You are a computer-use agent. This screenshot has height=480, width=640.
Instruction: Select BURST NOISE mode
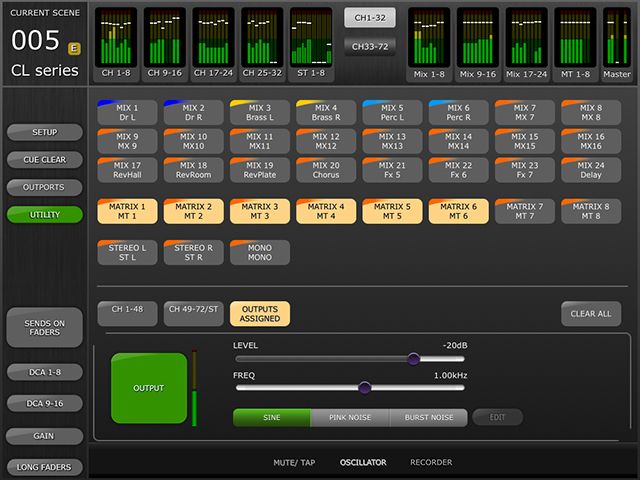(x=428, y=417)
